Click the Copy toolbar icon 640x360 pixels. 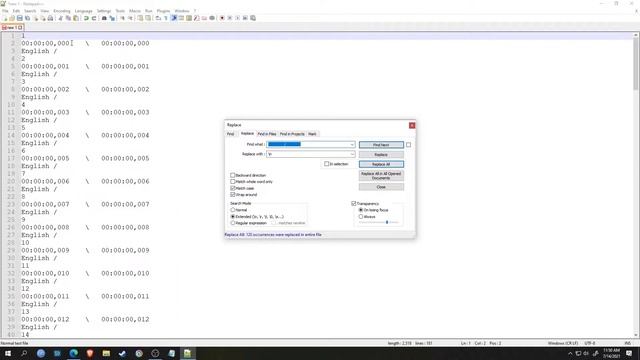(68, 18)
